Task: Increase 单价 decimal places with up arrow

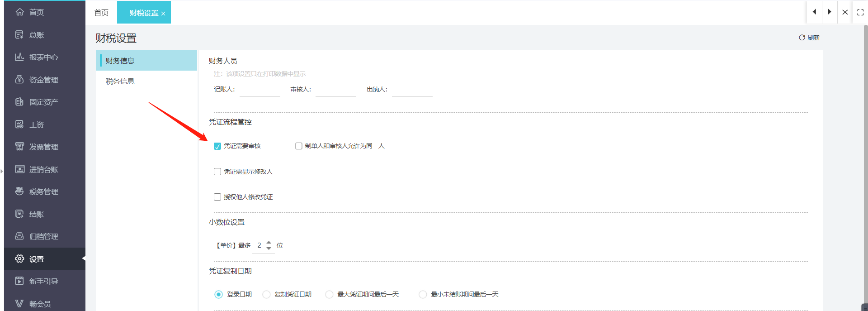Action: [269, 242]
